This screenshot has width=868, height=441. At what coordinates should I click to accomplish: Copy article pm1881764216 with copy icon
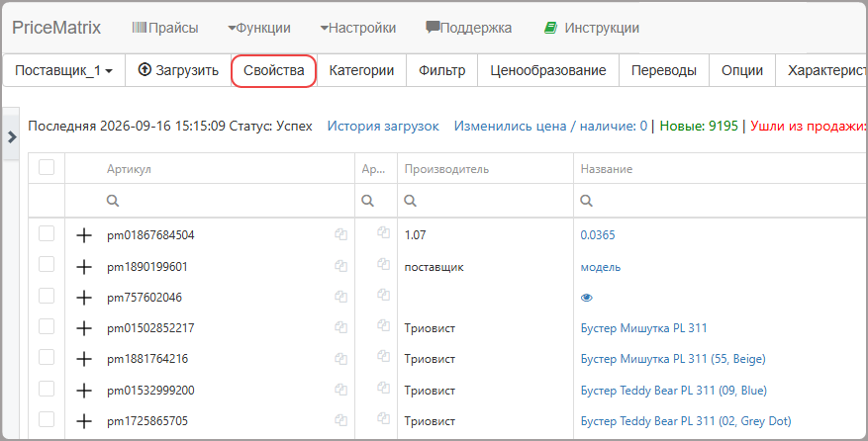(x=341, y=359)
